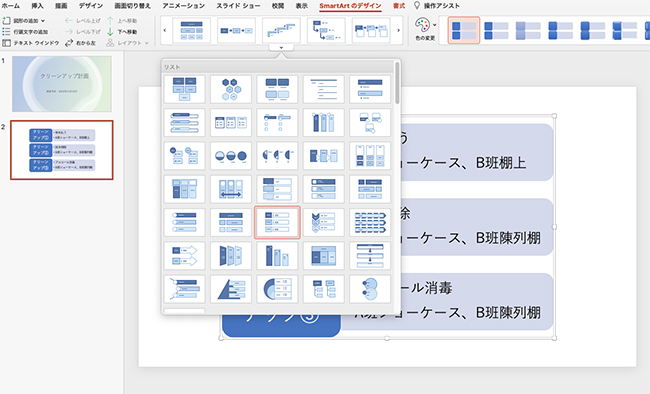Image resolution: width=650 pixels, height=394 pixels.
Task: Choose the semicircle target list layout
Action: 277,288
